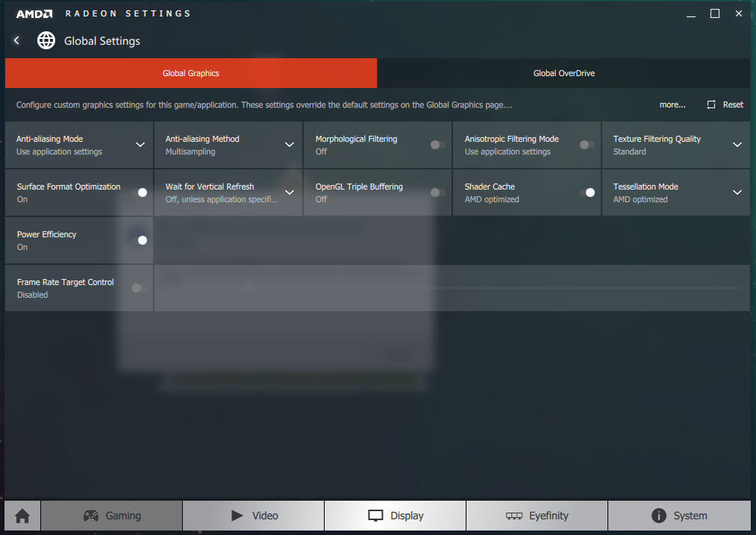The width and height of the screenshot is (756, 535).
Task: Click the Global Settings title text
Action: 102,41
